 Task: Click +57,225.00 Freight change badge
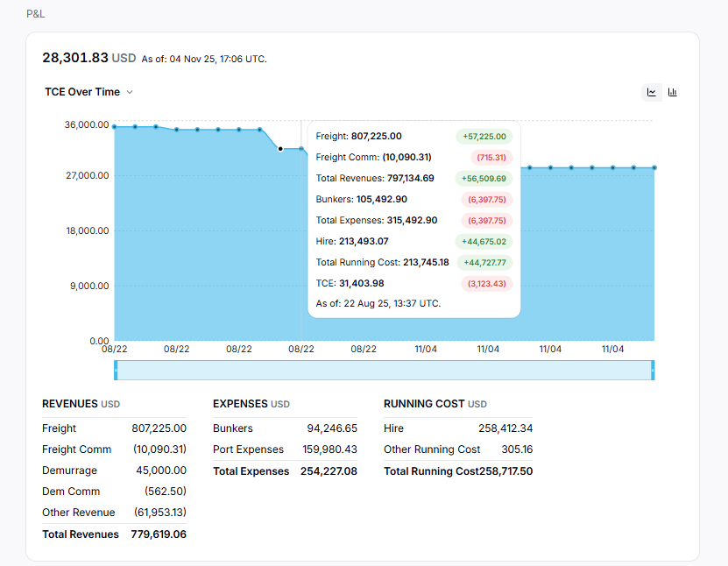click(484, 137)
